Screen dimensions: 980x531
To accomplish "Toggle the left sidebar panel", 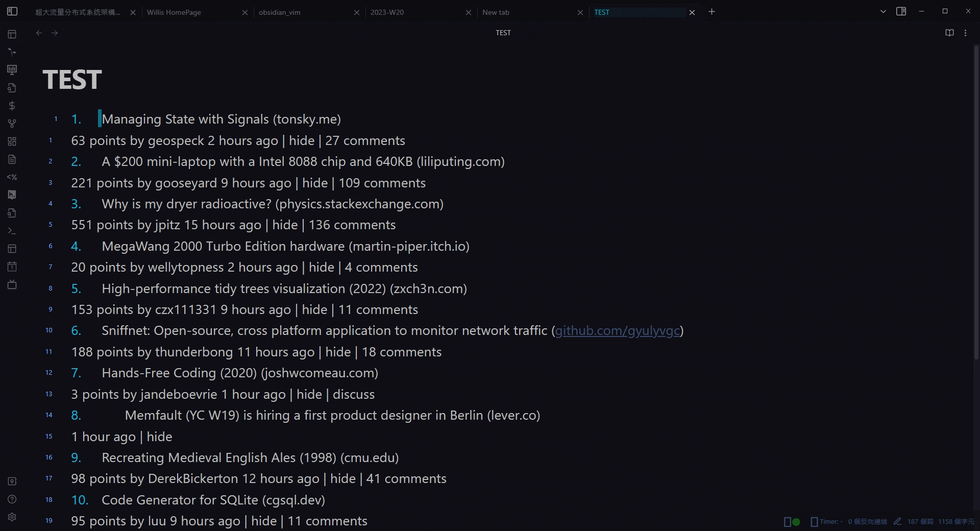I will [12, 11].
